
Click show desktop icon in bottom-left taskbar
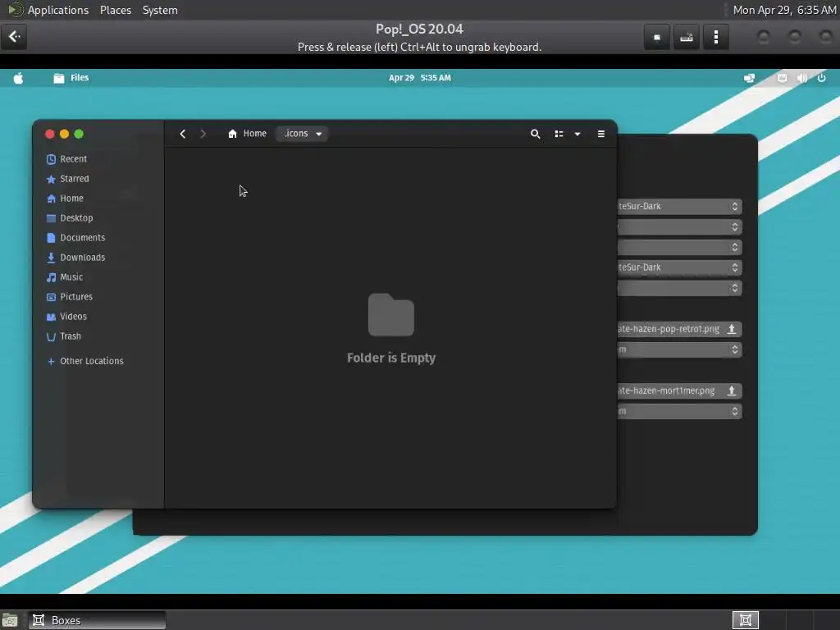(x=10, y=620)
